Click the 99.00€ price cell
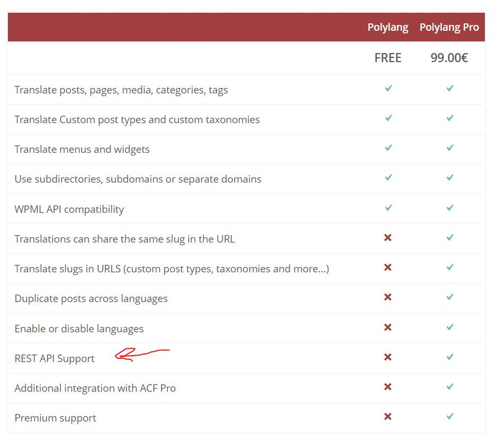496x448 pixels. point(449,58)
